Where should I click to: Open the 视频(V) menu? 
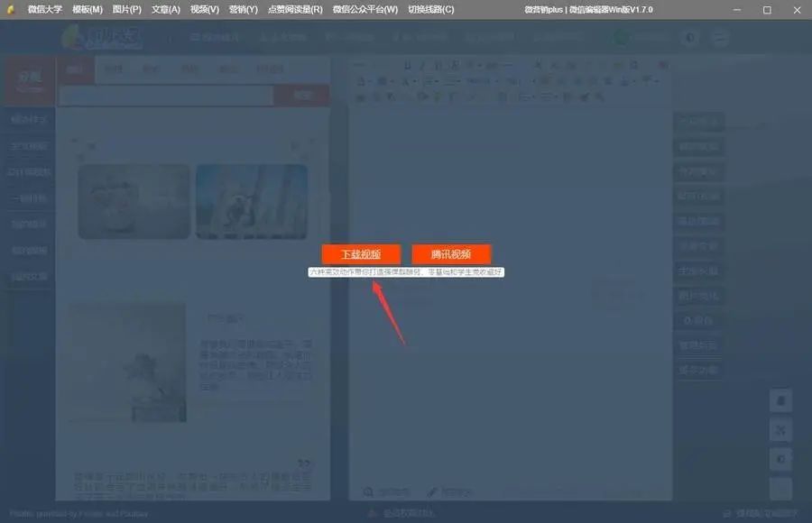pos(205,9)
